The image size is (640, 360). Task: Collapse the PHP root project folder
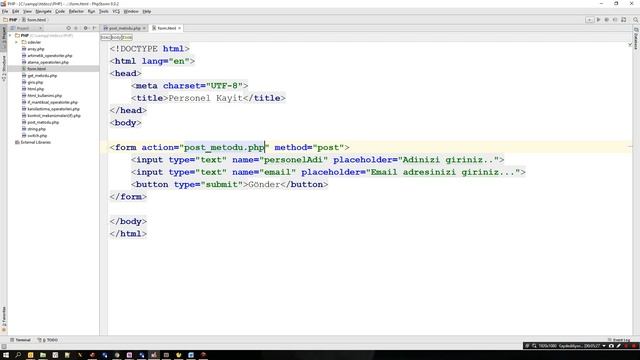coord(11,36)
